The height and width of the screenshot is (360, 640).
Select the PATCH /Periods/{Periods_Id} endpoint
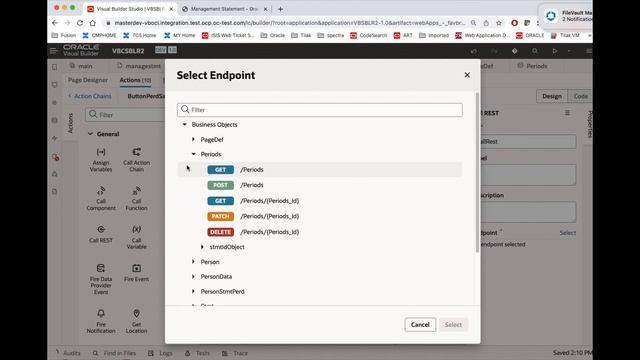tap(320, 216)
